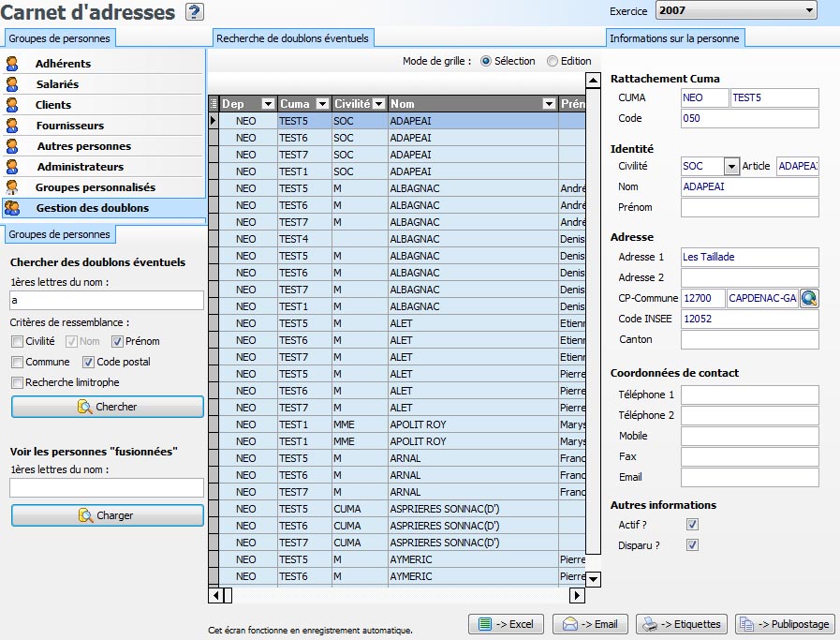Toggle the Prénom resemblance checkbox
This screenshot has width=840, height=640.
click(117, 341)
